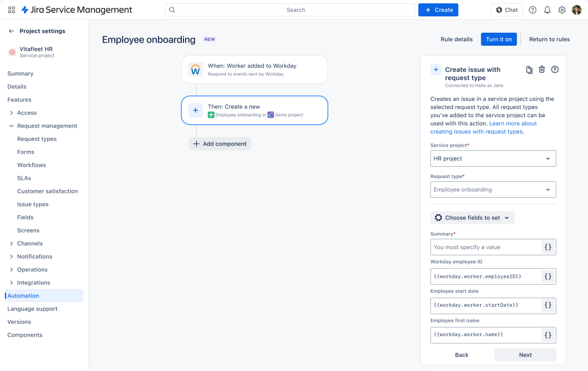The image size is (588, 371).
Task: Open the Learn more about creating issues link
Action: 484,127
